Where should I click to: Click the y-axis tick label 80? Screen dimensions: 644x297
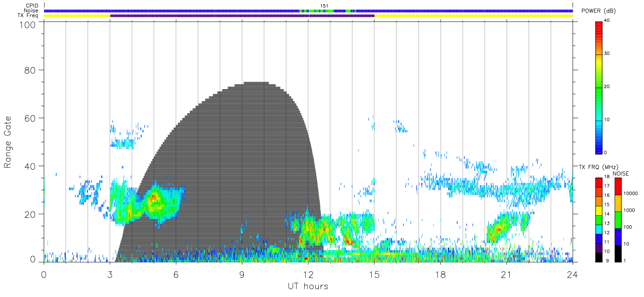click(x=30, y=70)
